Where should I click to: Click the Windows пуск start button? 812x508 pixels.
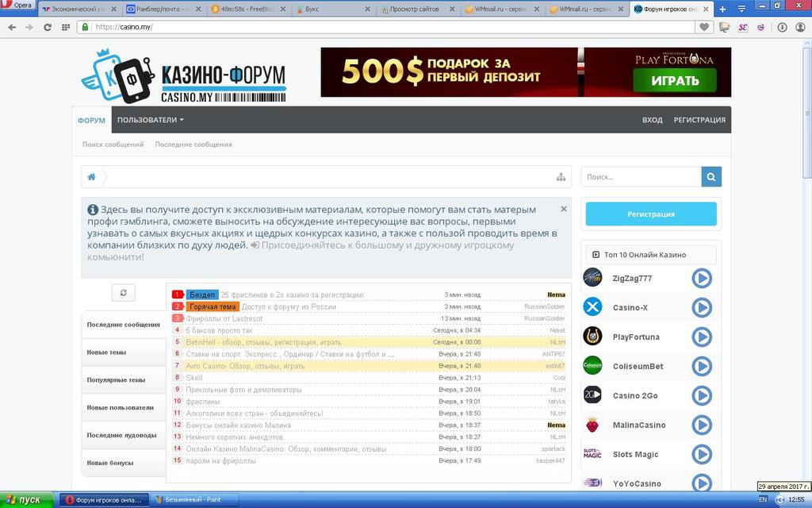coord(26,500)
